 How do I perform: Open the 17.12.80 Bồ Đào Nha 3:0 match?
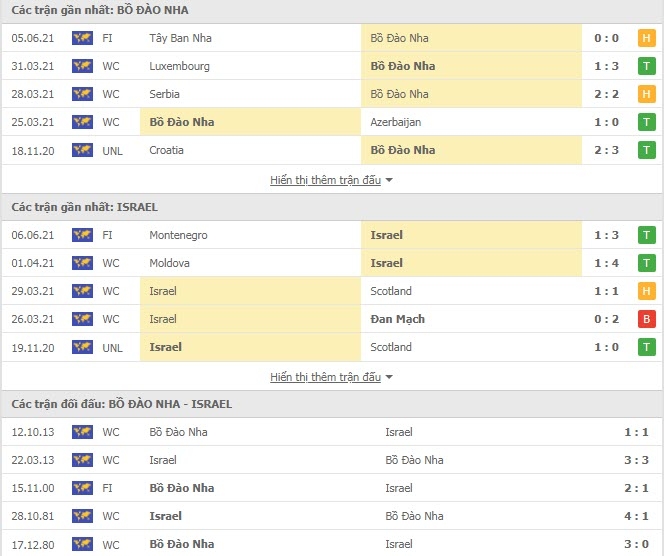[x=332, y=544]
